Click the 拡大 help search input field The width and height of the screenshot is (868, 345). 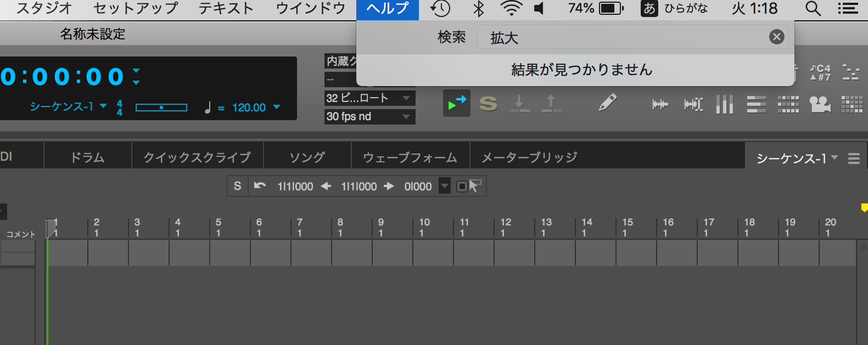620,37
